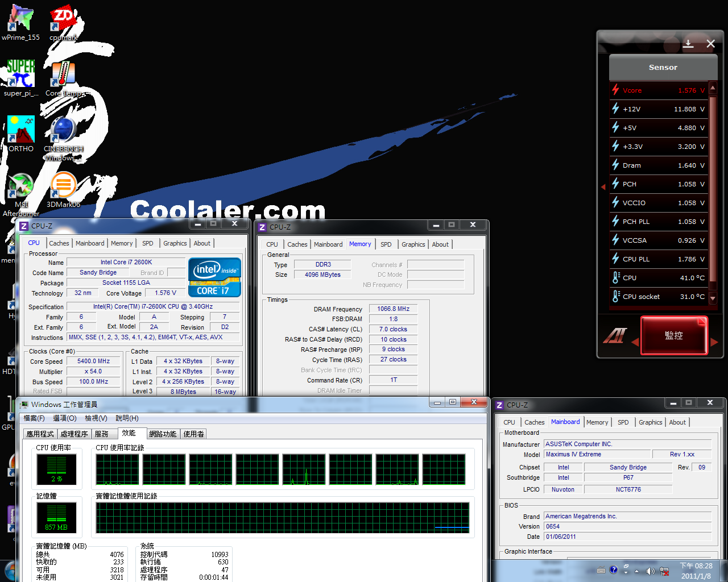Click the sensor panel download arrow icon
The height and width of the screenshot is (582, 728).
pyautogui.click(x=688, y=44)
